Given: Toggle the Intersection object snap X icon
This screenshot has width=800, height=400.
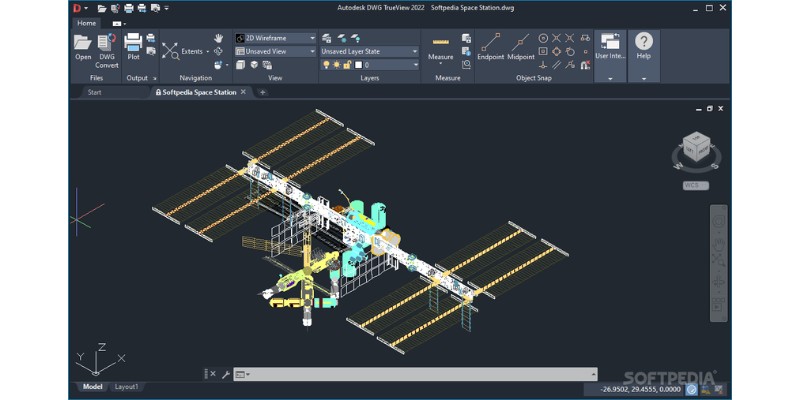Looking at the screenshot, I should (x=557, y=38).
